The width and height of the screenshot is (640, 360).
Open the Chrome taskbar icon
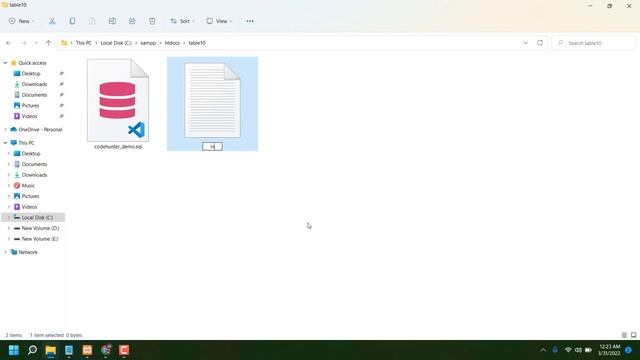[x=106, y=350]
